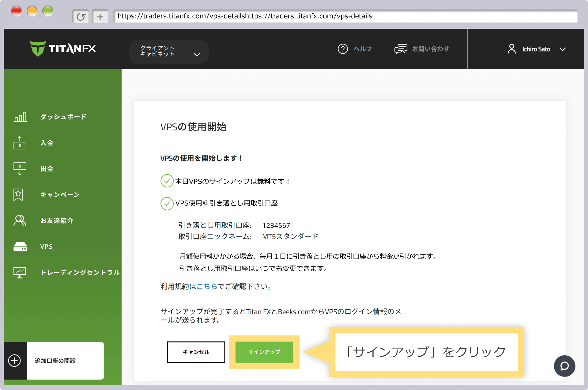588x390 pixels.
Task: Click the キャンセル button
Action: [196, 352]
